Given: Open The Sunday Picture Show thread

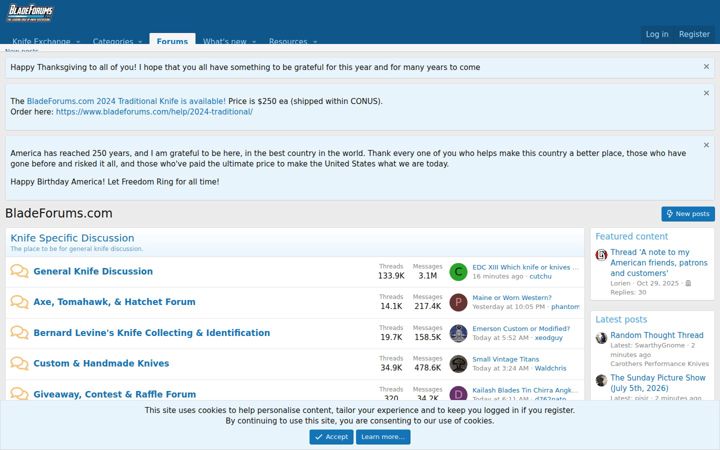Looking at the screenshot, I should (x=658, y=382).
